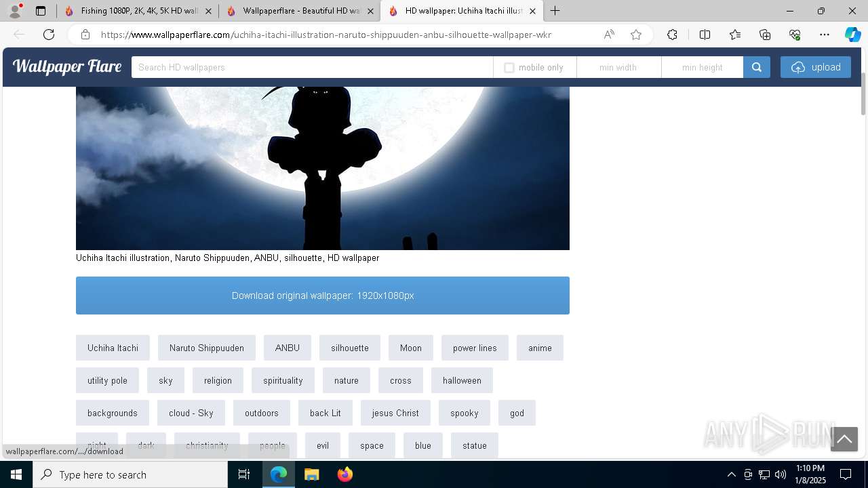The image size is (868, 488).
Task: Click the min height field
Action: pos(703,67)
